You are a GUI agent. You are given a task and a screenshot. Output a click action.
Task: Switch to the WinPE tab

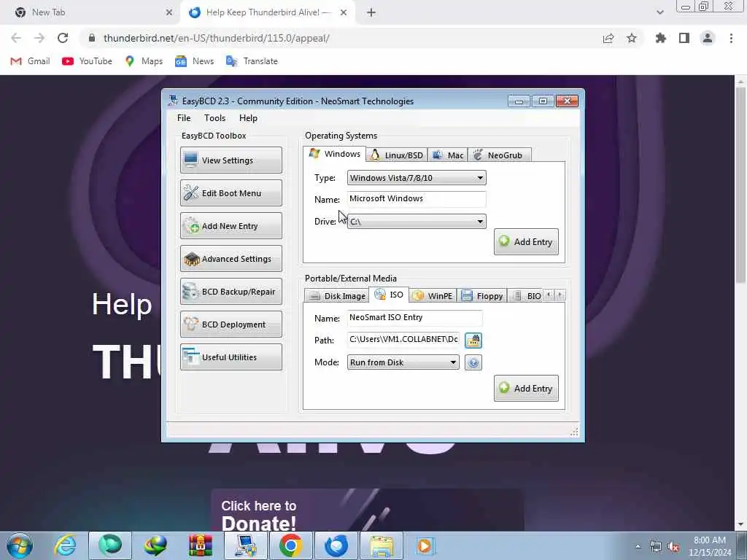point(433,296)
